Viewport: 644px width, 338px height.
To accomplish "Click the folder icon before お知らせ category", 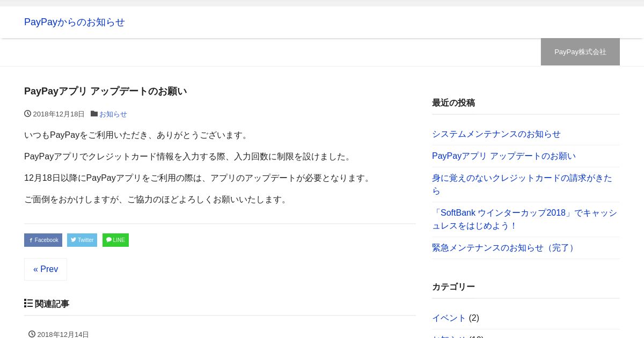I will [94, 114].
